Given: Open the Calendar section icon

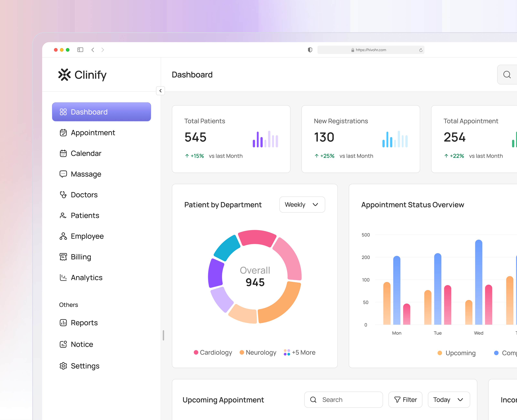Looking at the screenshot, I should coord(63,153).
